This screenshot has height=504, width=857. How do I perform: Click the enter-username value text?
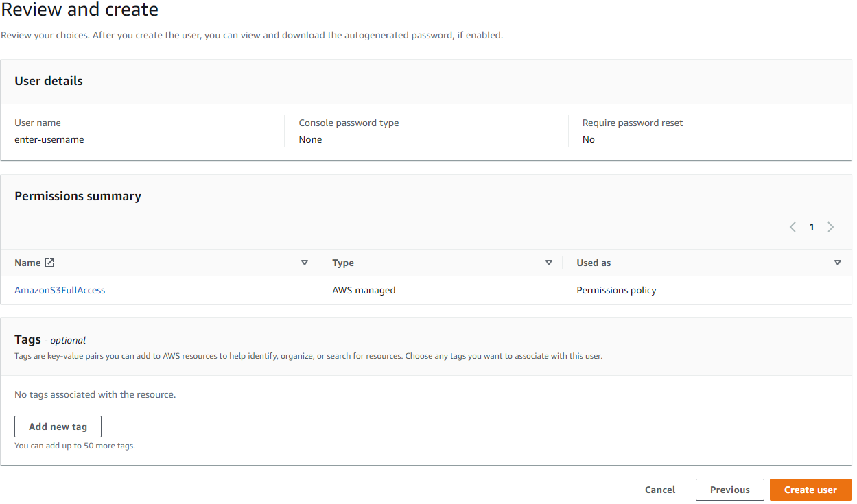49,139
